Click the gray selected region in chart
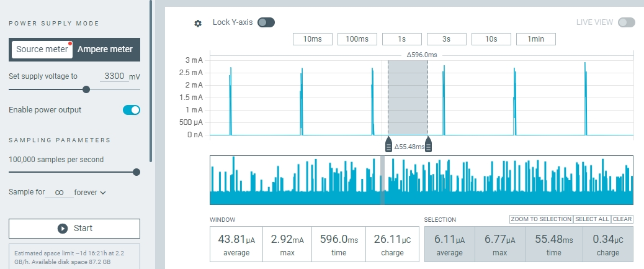Image resolution: width=644 pixels, height=269 pixels. [x=408, y=98]
